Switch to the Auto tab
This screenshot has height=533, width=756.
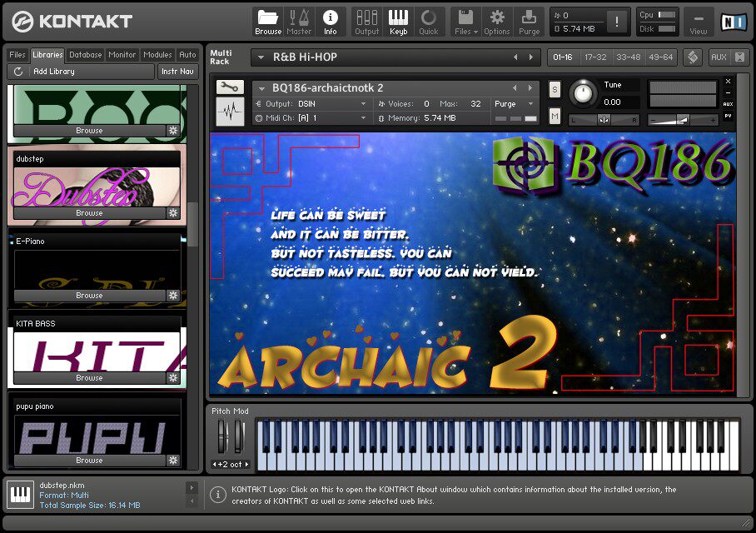click(x=187, y=55)
